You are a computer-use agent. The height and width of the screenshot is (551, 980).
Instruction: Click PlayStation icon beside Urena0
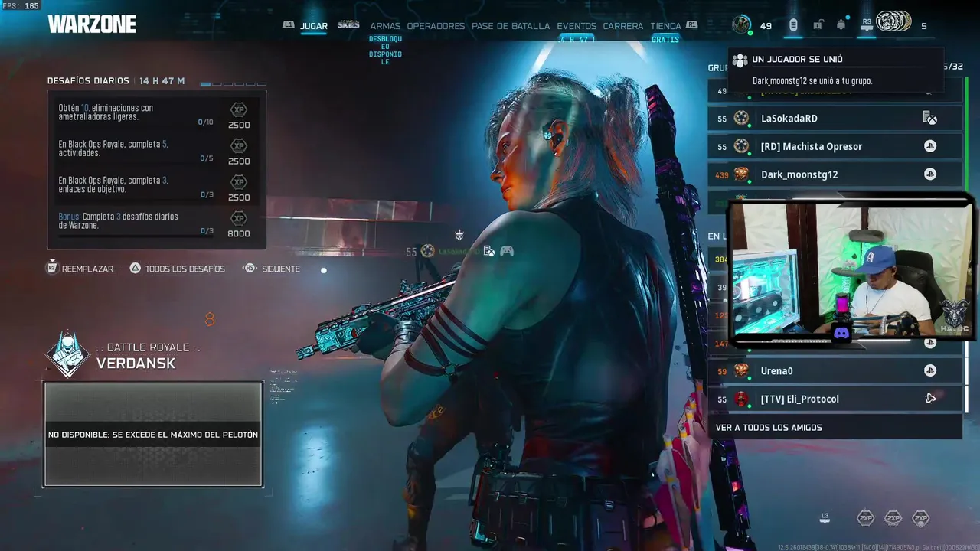(930, 371)
